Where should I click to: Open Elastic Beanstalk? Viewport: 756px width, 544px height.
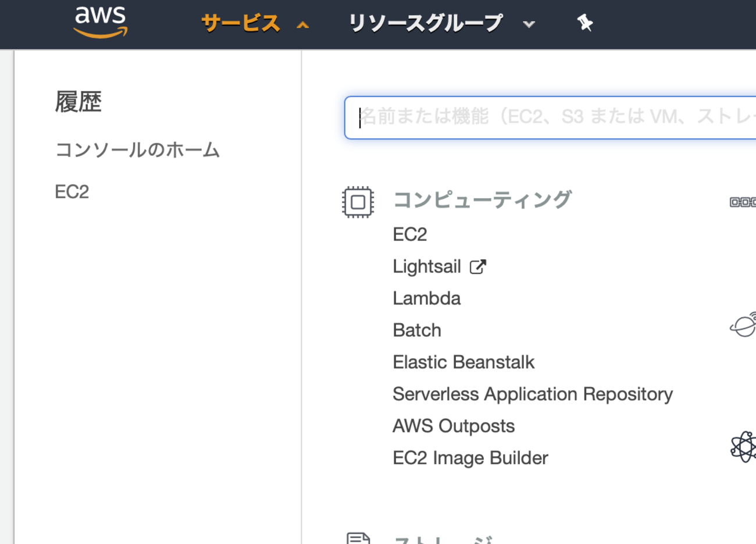pyautogui.click(x=463, y=362)
